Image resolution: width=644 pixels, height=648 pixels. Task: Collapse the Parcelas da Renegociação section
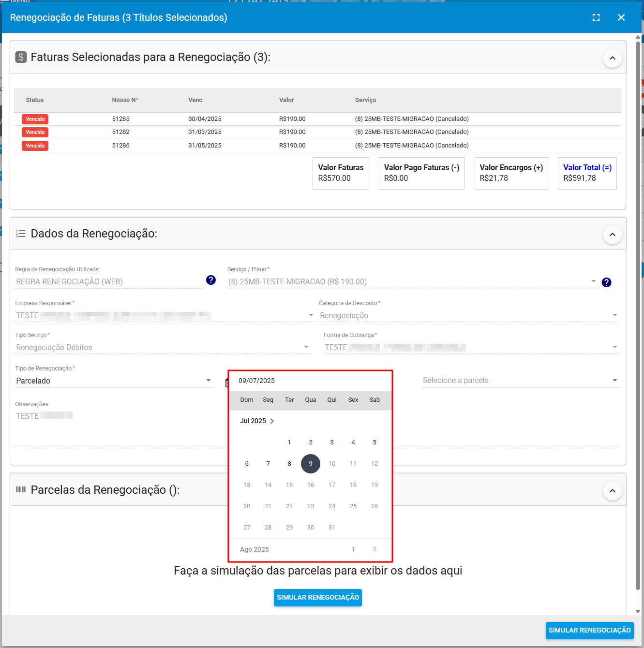coord(613,491)
